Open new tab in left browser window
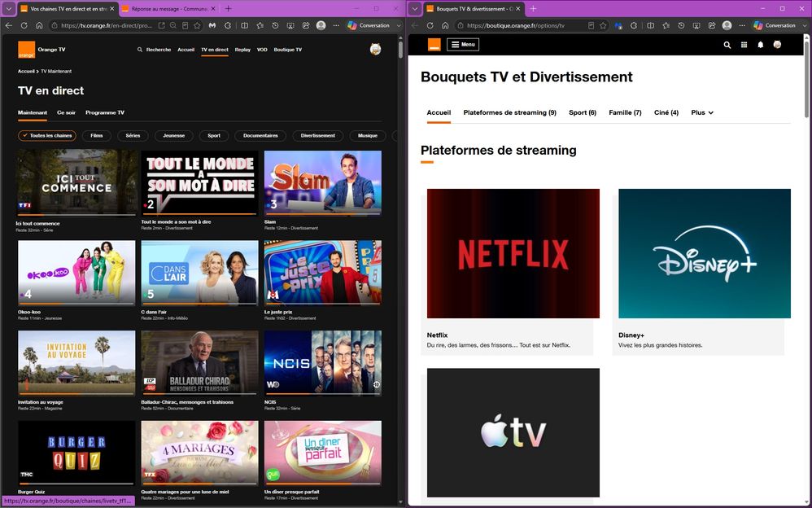 coord(228,9)
